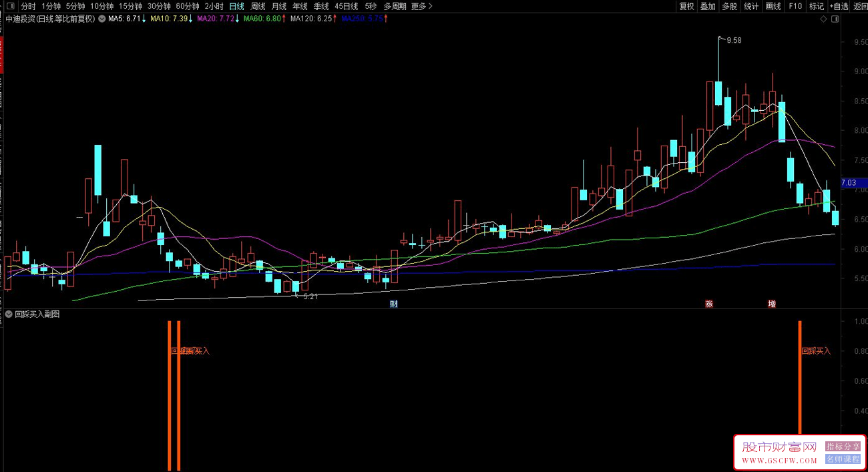868x472 pixels.
Task: Switch to 分时 intraday view
Action: click(28, 6)
